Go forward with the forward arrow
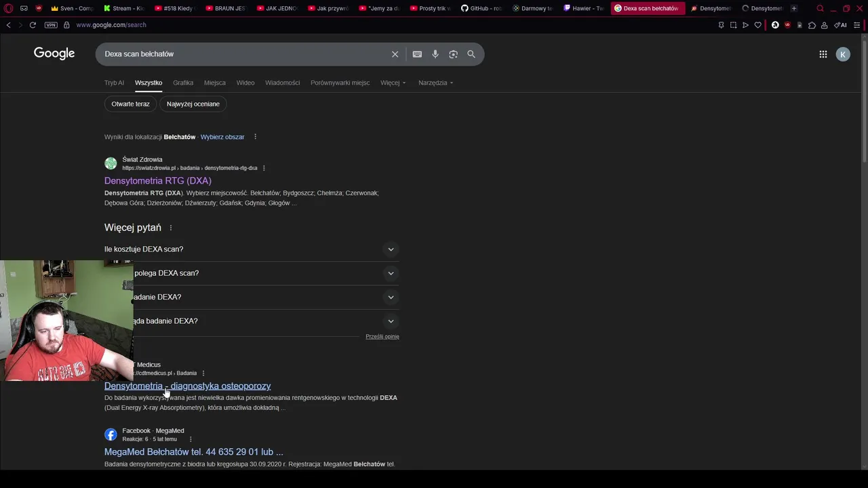868x488 pixels. pyautogui.click(x=20, y=25)
